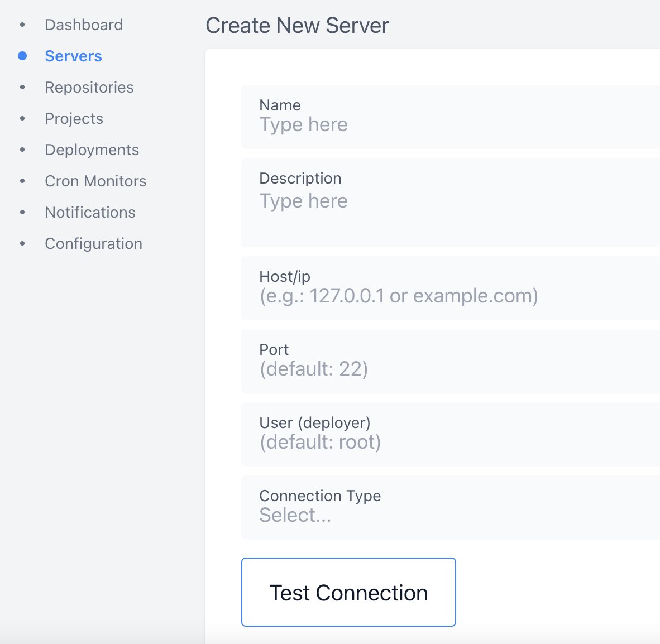Click the Test Connection button
660x644 pixels.
[x=348, y=592]
